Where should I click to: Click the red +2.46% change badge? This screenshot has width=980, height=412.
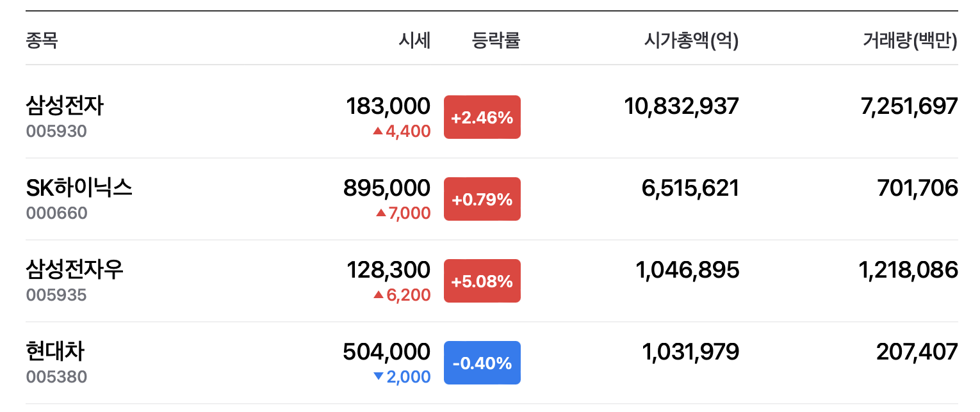pos(482,117)
